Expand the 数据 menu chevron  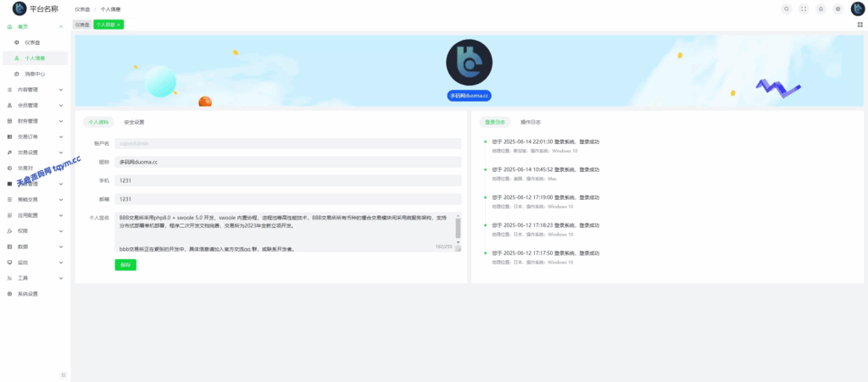click(x=61, y=246)
